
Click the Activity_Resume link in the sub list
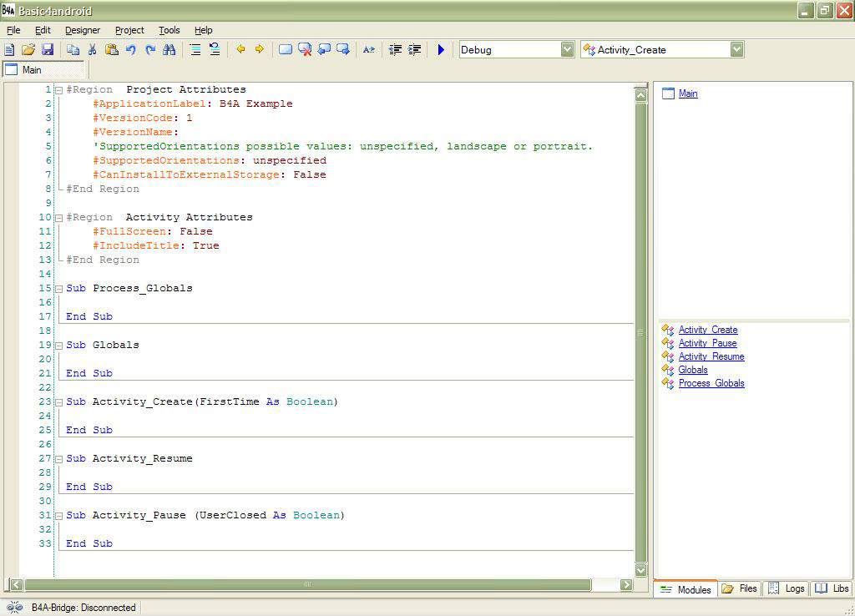(x=711, y=356)
